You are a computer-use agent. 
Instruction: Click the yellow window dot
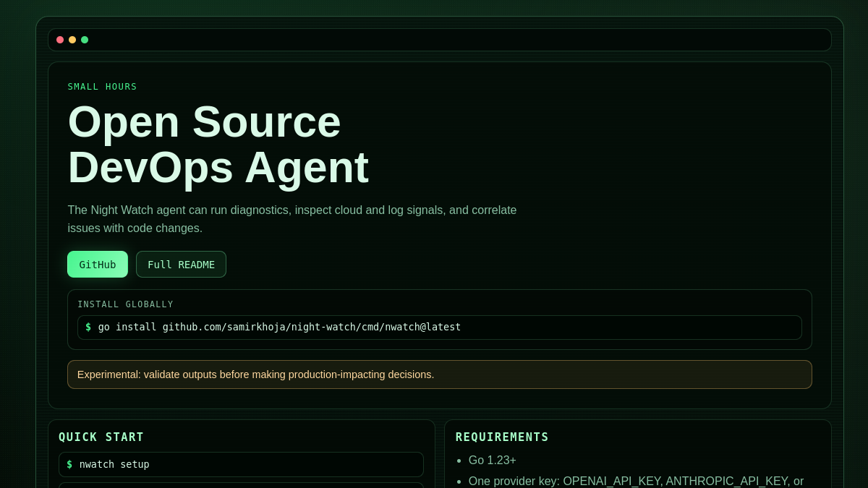pyautogui.click(x=72, y=40)
